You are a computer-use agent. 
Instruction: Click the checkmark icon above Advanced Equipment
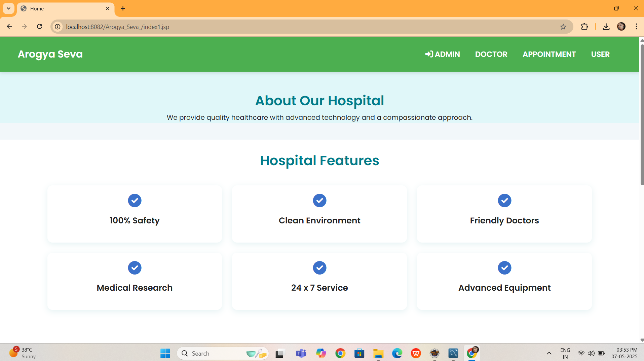pos(504,267)
